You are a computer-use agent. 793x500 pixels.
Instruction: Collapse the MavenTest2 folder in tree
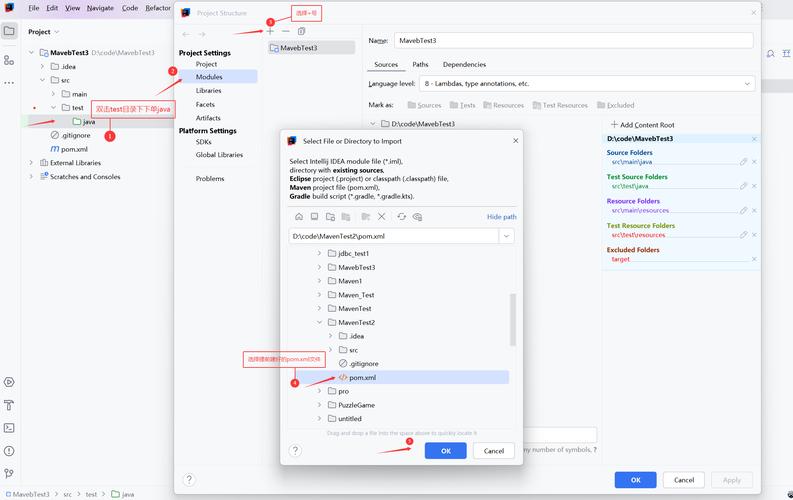(x=320, y=323)
